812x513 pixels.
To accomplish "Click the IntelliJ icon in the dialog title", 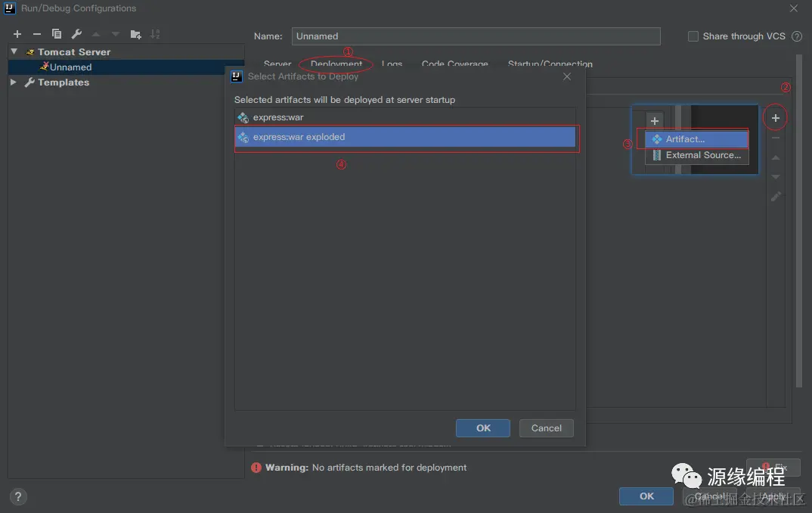I will point(236,76).
